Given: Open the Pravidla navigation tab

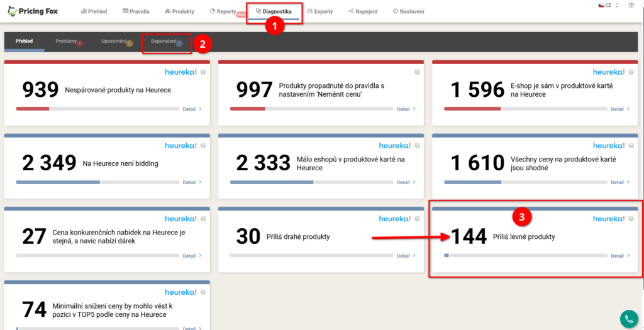Looking at the screenshot, I should click(136, 11).
